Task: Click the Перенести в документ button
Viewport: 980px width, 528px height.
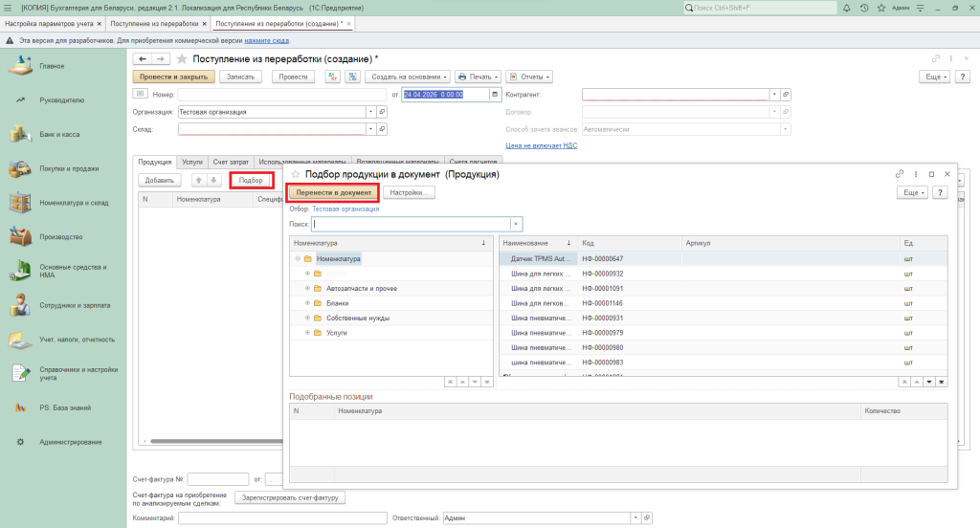Action: pos(332,192)
